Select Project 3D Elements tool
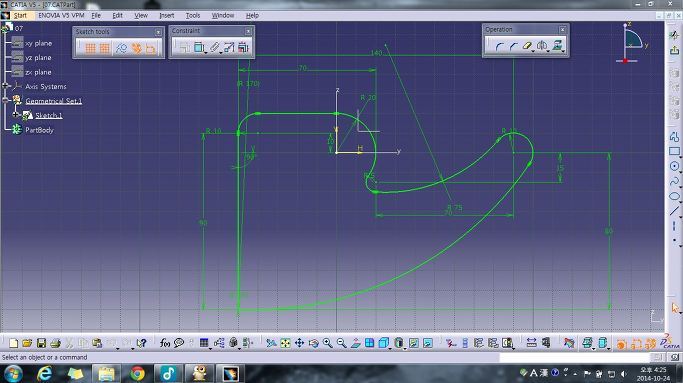Screen dimensions: 683x383 click(557, 45)
